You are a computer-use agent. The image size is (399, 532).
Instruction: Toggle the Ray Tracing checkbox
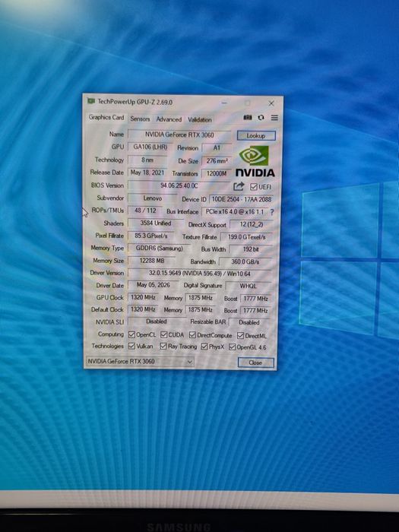pyautogui.click(x=163, y=346)
